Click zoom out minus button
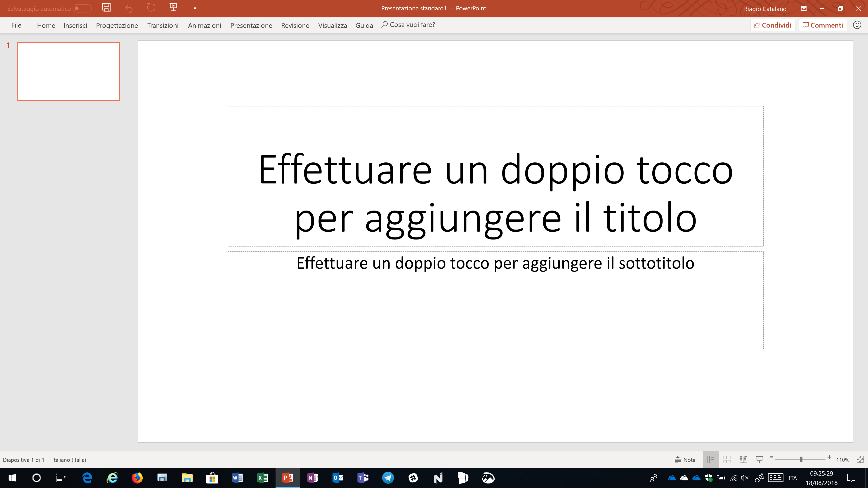 point(771,457)
